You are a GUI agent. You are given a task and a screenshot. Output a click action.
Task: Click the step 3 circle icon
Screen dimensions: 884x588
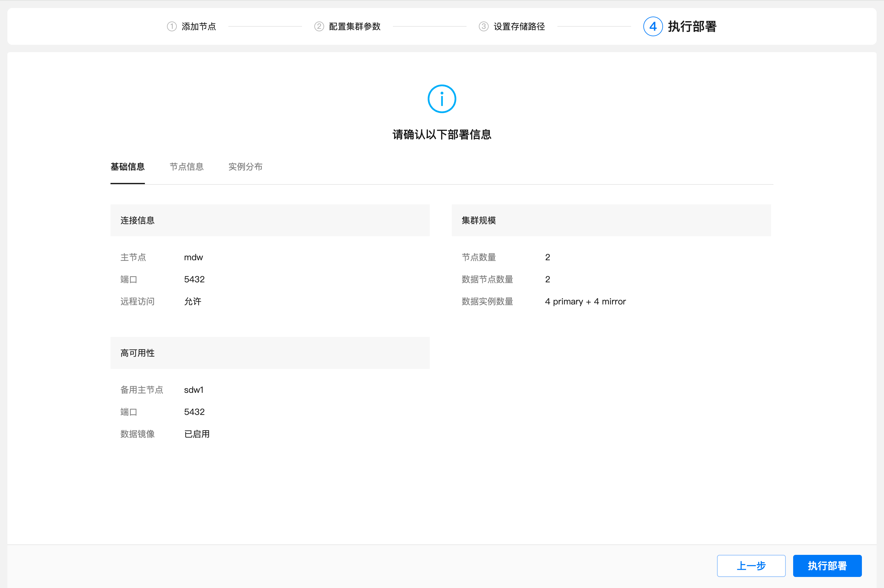tap(484, 27)
